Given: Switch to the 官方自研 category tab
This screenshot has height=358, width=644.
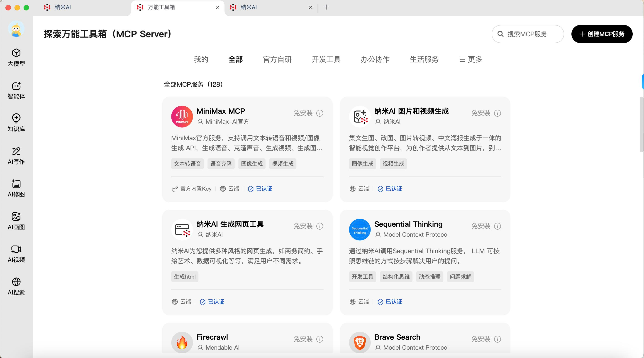Looking at the screenshot, I should click(x=277, y=59).
